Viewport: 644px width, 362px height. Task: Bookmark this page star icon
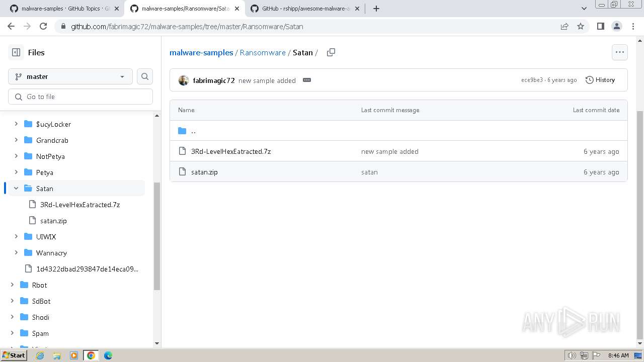[x=581, y=26]
